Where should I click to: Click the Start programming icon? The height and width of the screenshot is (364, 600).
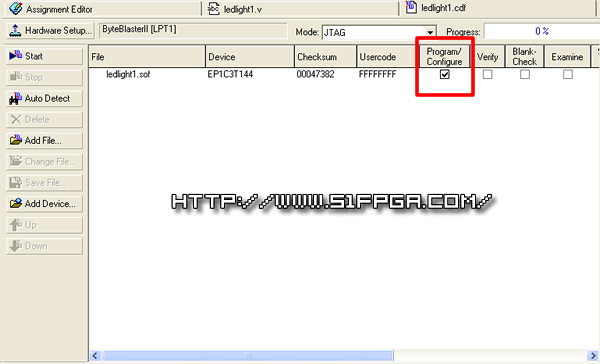15,56
